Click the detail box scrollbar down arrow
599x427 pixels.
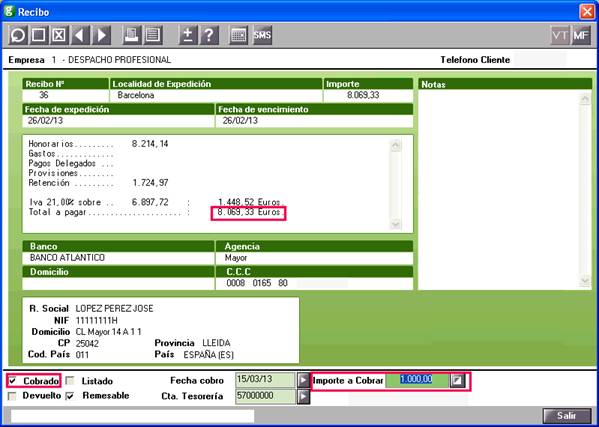tap(395, 224)
